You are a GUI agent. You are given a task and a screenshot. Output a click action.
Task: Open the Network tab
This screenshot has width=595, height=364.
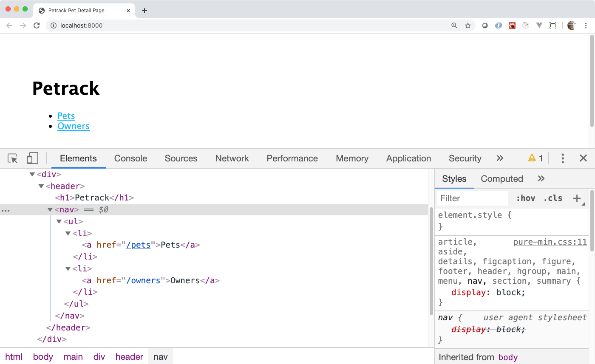click(232, 158)
